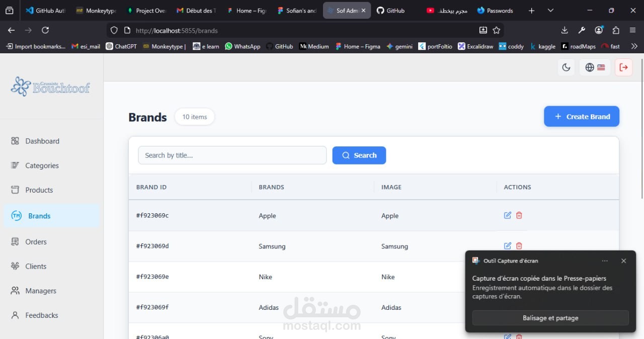Bookmark page with star icon

497,31
